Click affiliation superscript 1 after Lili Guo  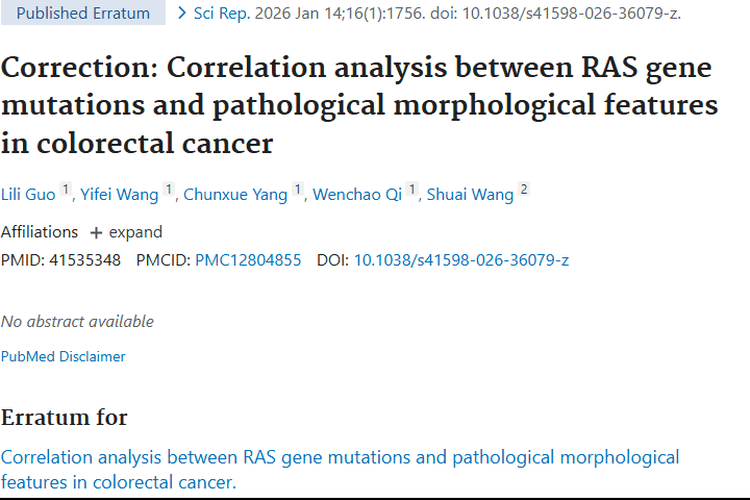(66, 189)
